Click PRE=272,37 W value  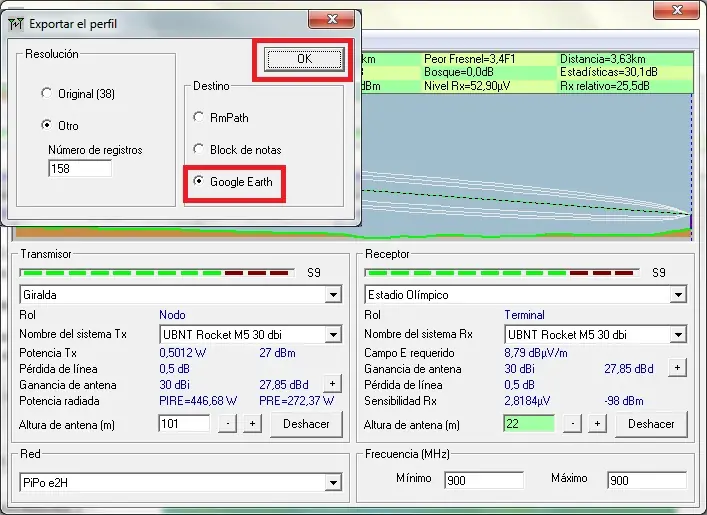click(297, 401)
